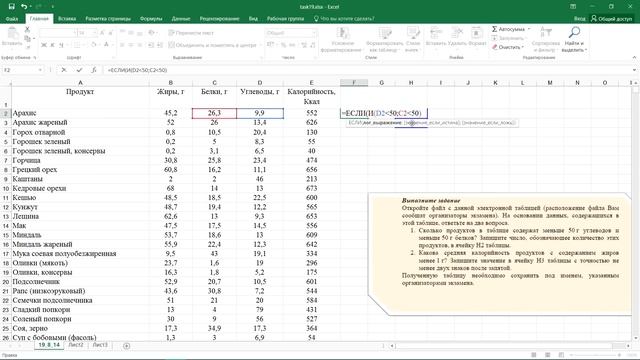Screen dimensions: 640x360
Task: Expand the AutoSum dropdown arrow
Action: click(x=529, y=29)
